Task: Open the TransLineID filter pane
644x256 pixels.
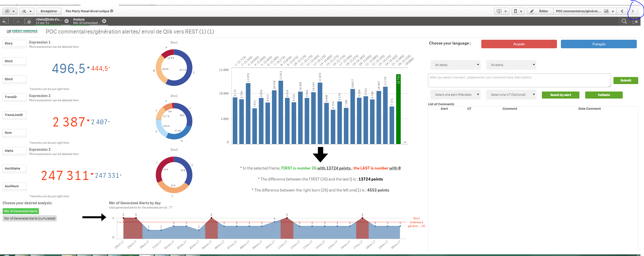Action: (15, 115)
